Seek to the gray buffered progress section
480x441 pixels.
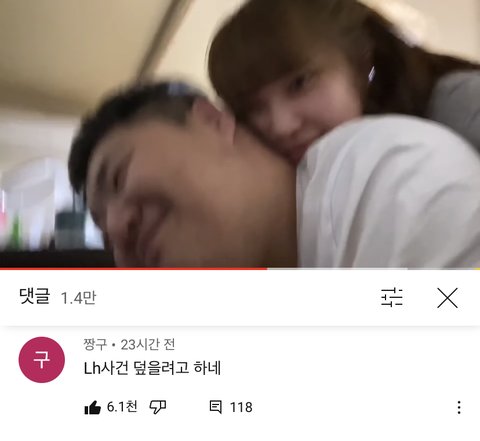click(x=337, y=268)
